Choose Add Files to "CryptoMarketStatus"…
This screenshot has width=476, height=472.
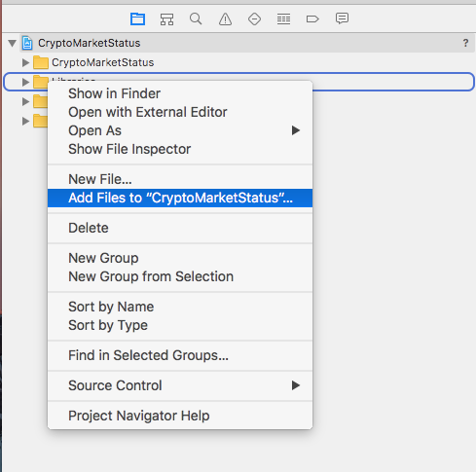[180, 198]
